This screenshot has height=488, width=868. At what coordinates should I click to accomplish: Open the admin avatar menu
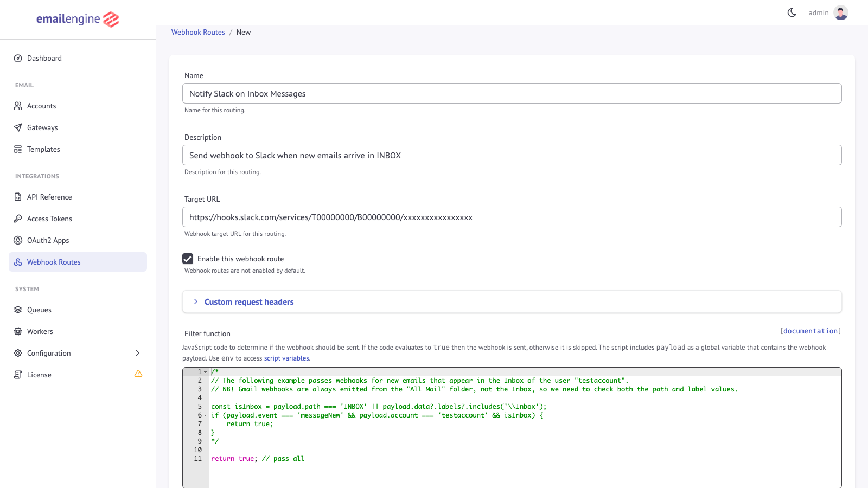841,12
